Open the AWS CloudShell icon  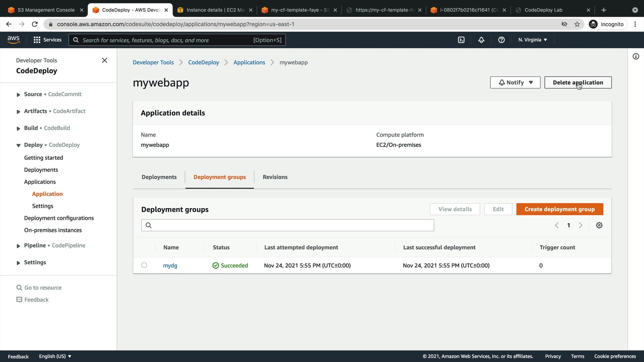(461, 40)
